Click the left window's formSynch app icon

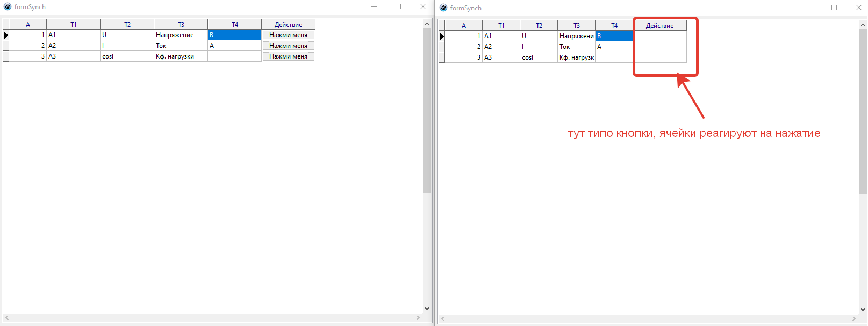[x=8, y=7]
